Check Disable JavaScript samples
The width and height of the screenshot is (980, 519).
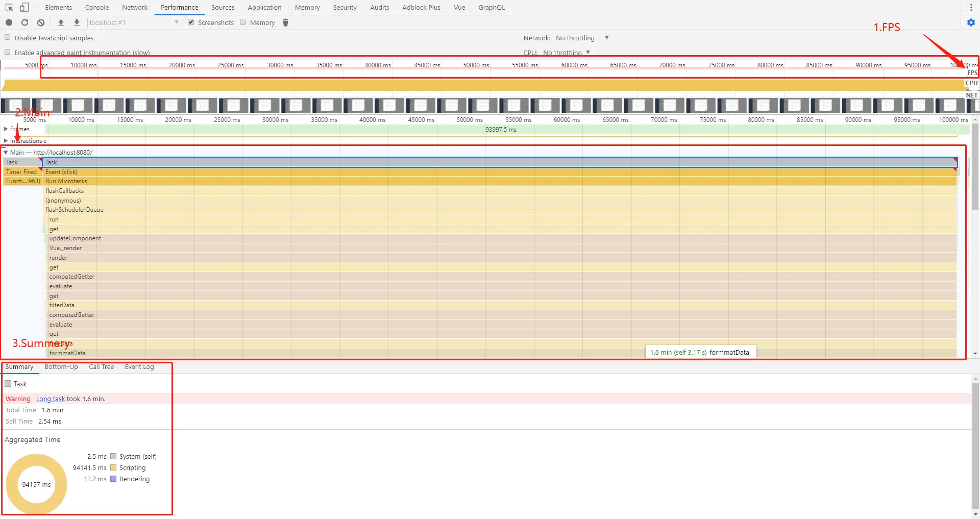8,37
